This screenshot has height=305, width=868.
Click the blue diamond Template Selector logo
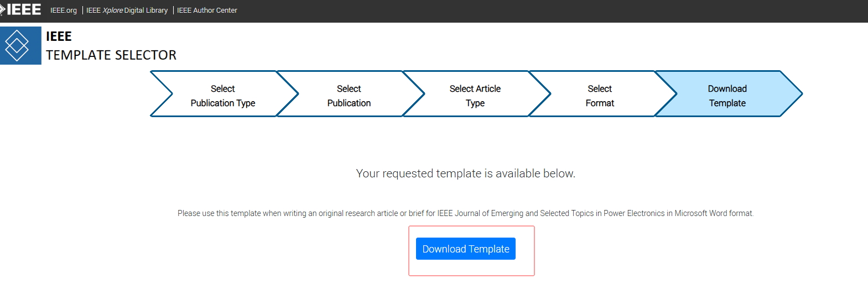tap(20, 45)
